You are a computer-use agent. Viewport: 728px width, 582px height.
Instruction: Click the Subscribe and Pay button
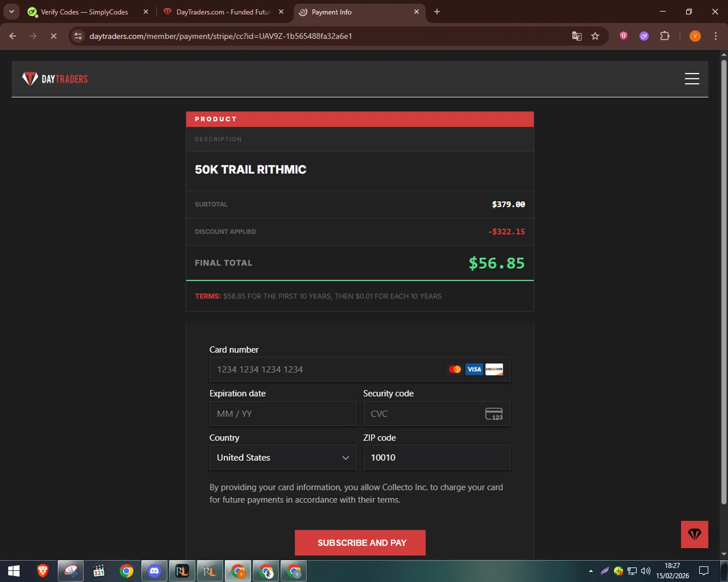click(360, 543)
